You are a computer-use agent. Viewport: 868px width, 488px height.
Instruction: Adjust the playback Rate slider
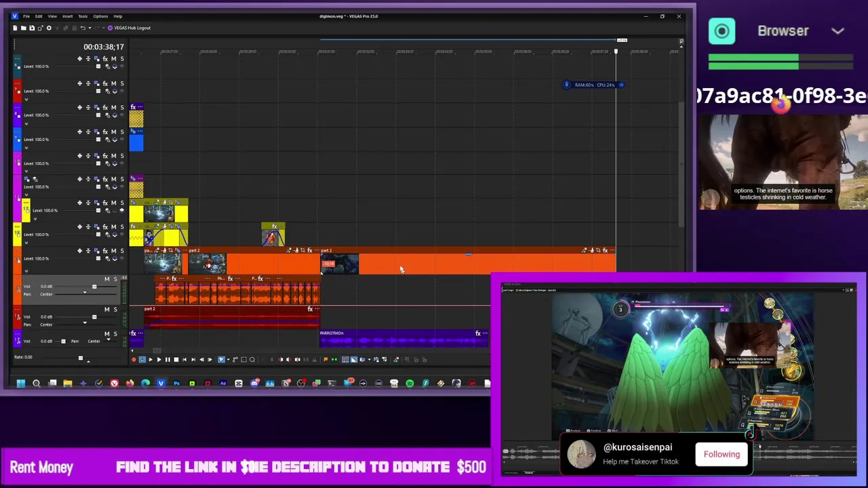(x=80, y=358)
